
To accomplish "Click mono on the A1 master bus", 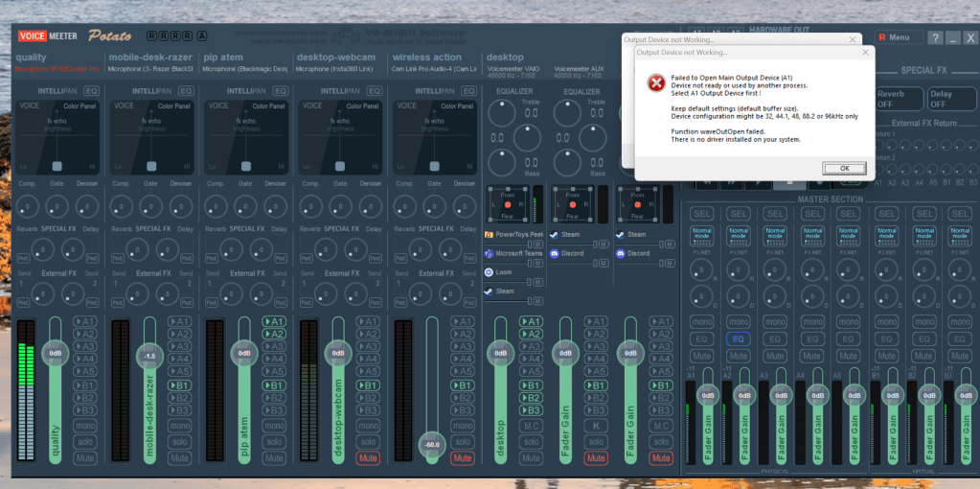I will [702, 322].
